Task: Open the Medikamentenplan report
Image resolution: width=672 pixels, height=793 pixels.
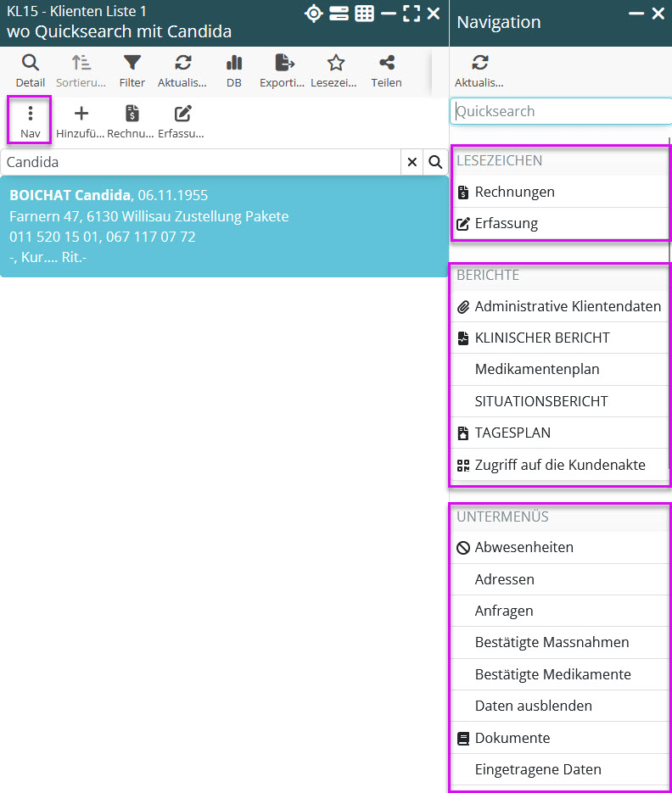Action: pos(536,369)
